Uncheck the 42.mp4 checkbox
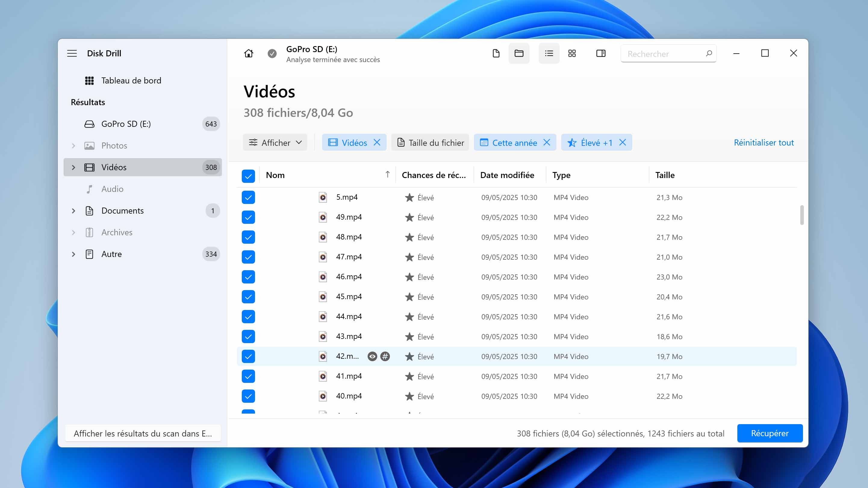The width and height of the screenshot is (868, 488). [248, 356]
